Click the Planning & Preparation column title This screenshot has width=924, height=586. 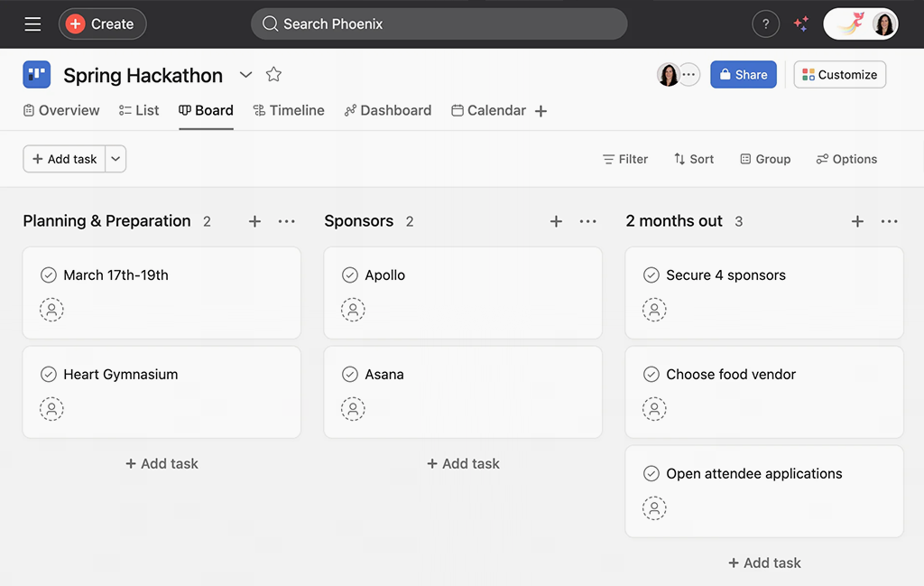click(106, 221)
